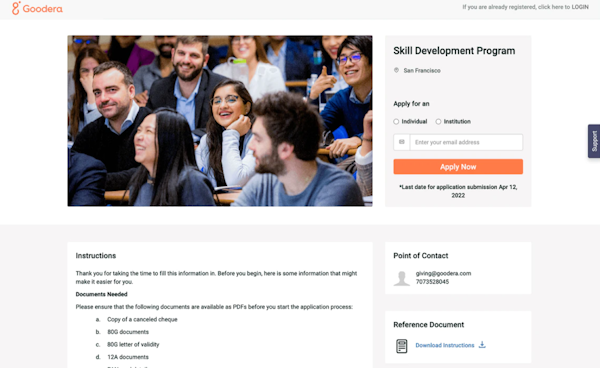Click the Goodera logo
The height and width of the screenshot is (368, 600).
tap(37, 8)
